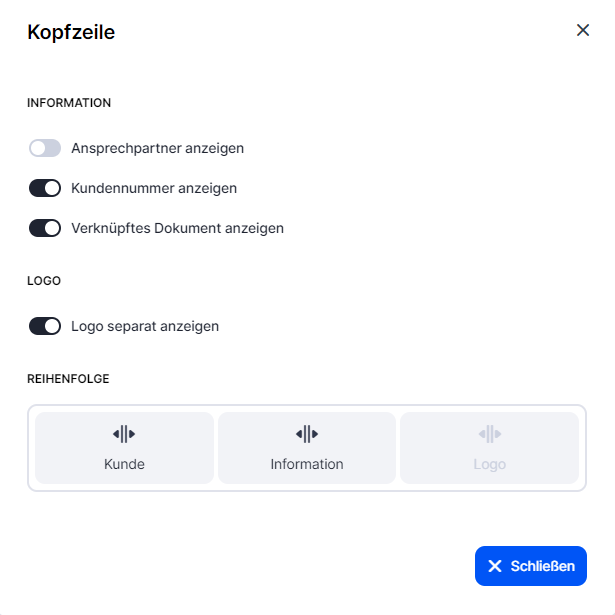
Task: Click the Kundennummer anzeigen label text
Action: pyautogui.click(x=154, y=188)
